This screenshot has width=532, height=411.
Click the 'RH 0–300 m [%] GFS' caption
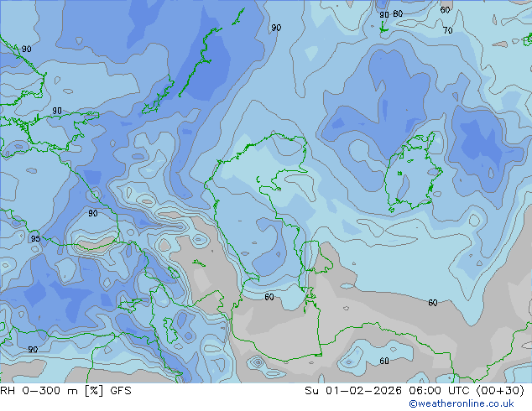[65, 391]
